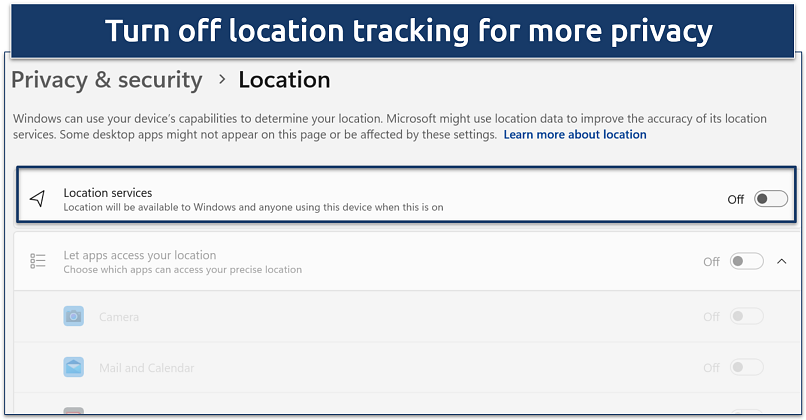Click the app access list icon

(x=38, y=261)
